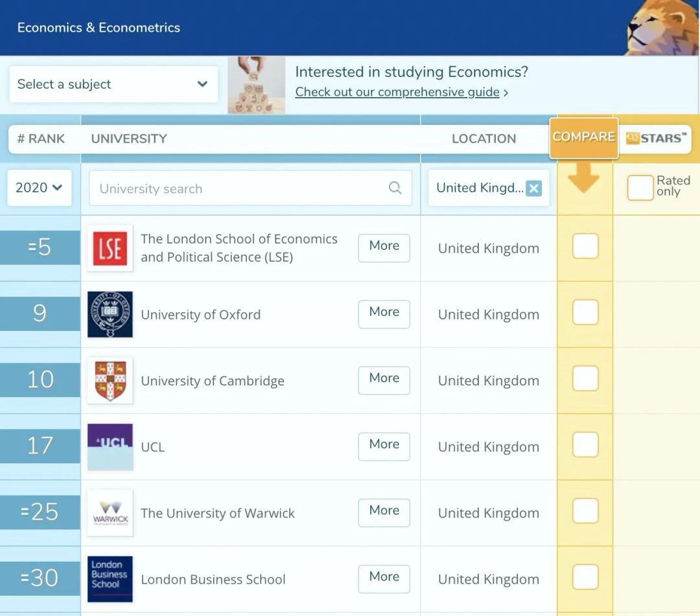Remove the United Kingdom location filter
700x616 pixels.
point(533,187)
